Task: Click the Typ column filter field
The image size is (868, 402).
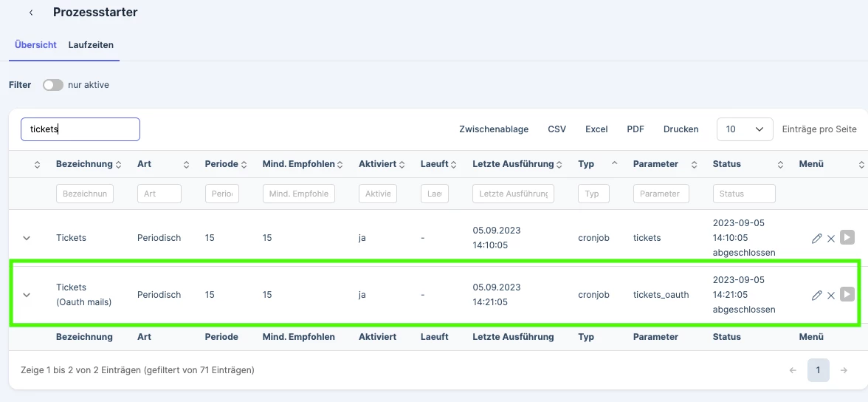Action: tap(593, 194)
